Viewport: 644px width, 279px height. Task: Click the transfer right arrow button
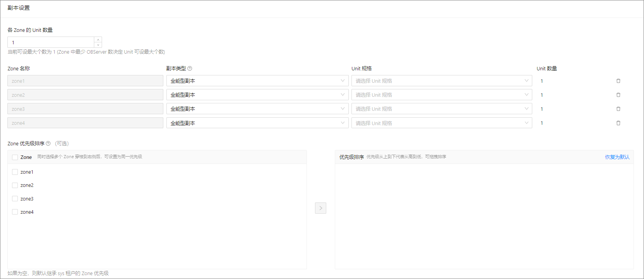320,208
